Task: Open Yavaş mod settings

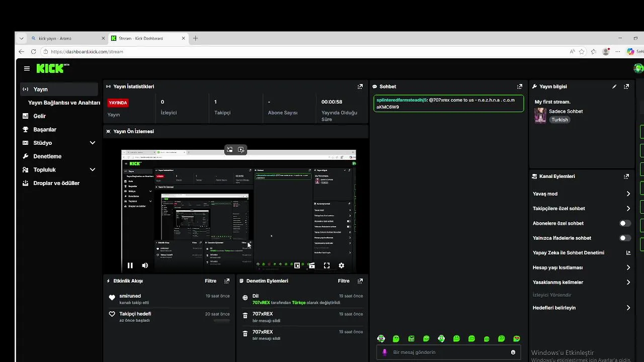Action: pyautogui.click(x=582, y=194)
